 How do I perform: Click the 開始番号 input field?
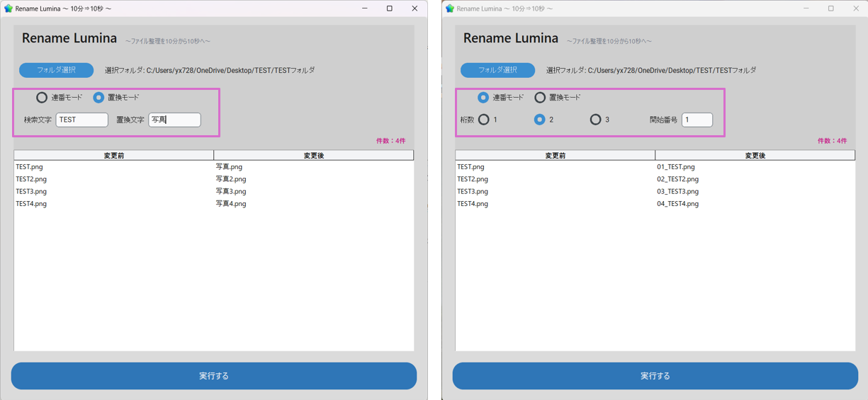click(x=697, y=120)
